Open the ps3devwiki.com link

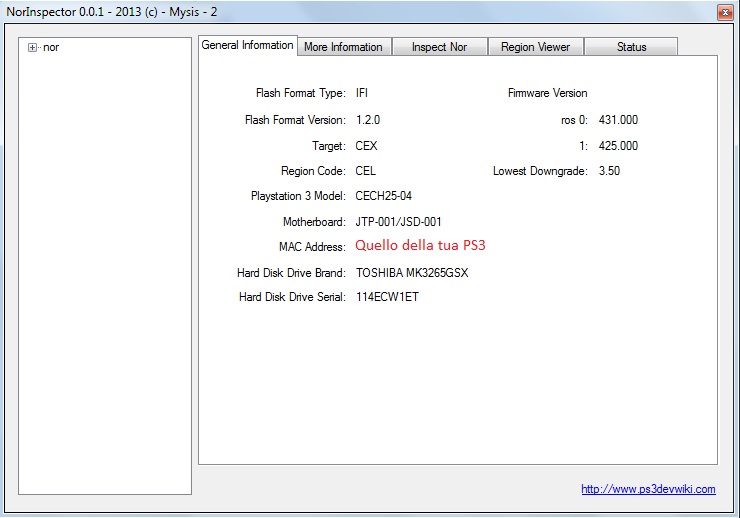(x=648, y=489)
